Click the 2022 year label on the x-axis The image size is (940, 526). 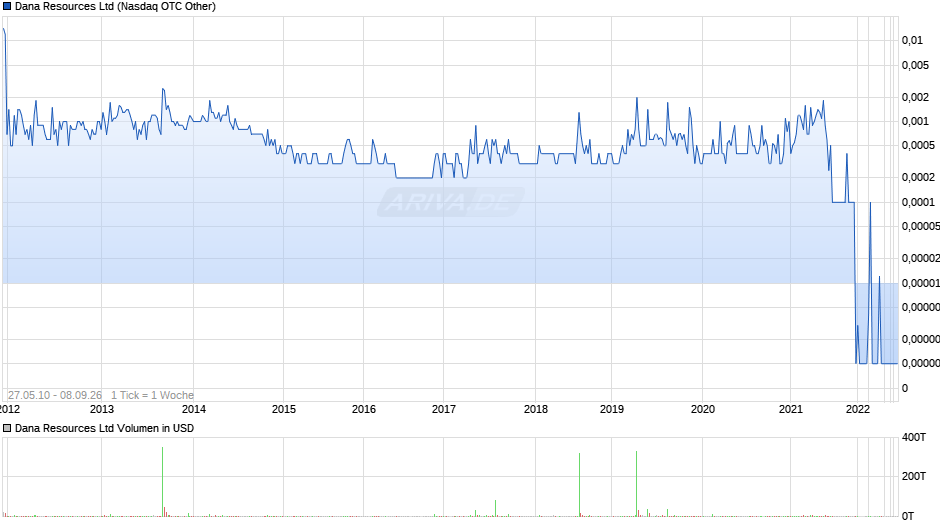click(857, 409)
